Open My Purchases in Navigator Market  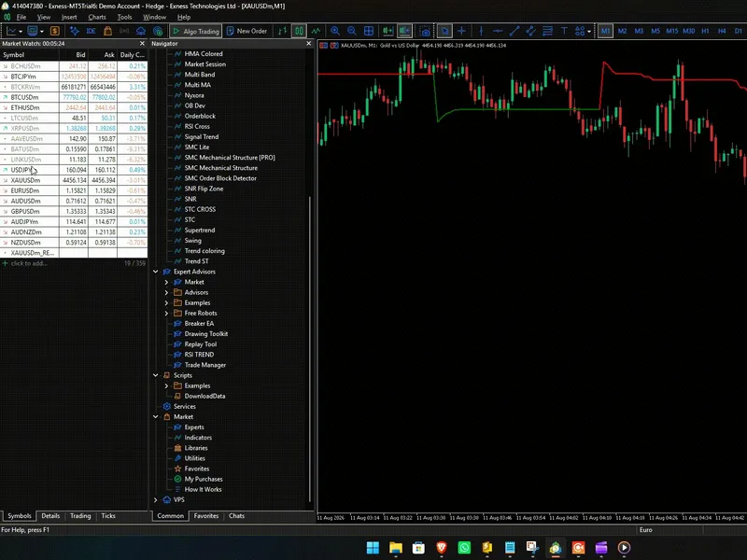point(204,479)
